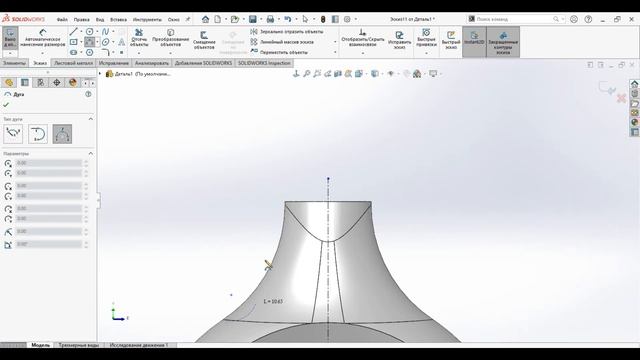This screenshot has width=640, height=360.
Task: Click Linear Sketch Pattern tool
Action: (x=282, y=42)
